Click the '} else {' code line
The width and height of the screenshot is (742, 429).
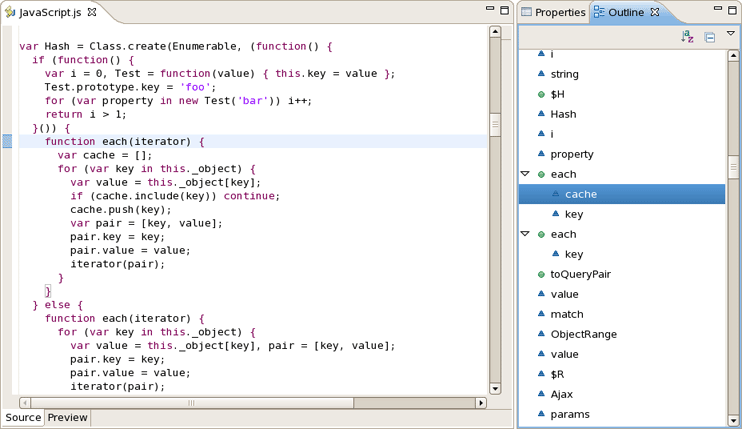pyautogui.click(x=58, y=305)
